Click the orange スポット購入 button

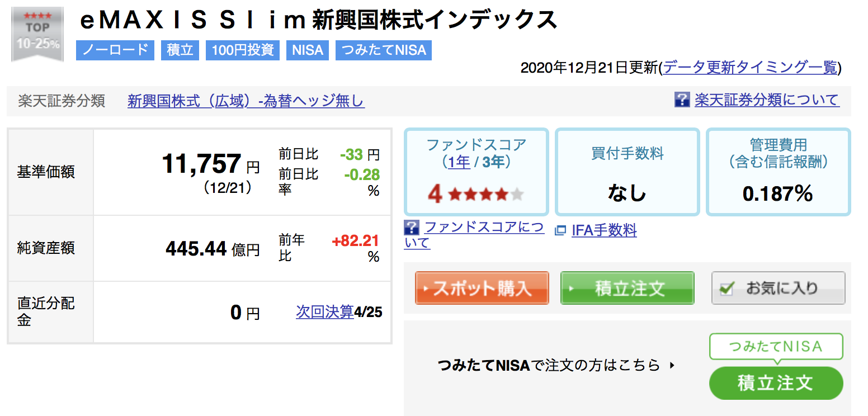pos(482,289)
